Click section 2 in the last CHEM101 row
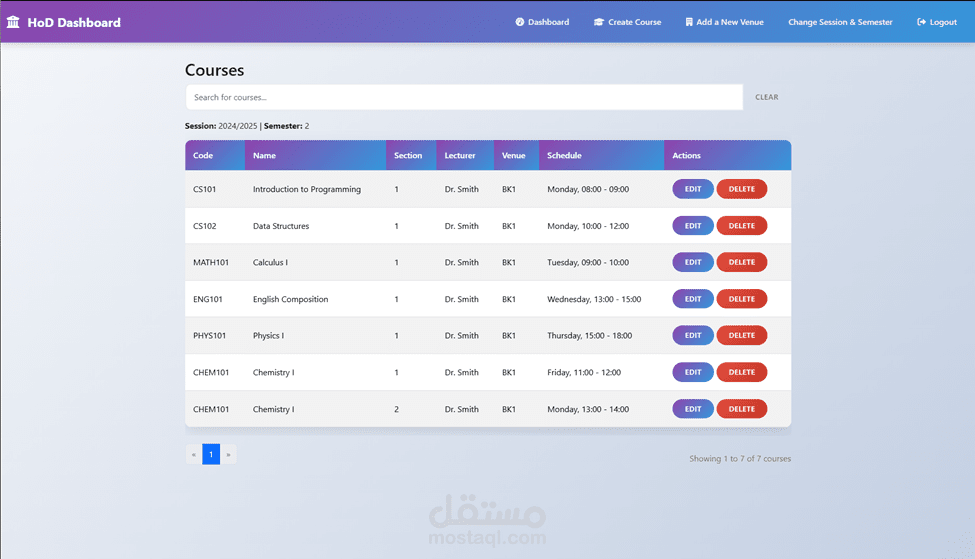975x559 pixels. click(x=396, y=409)
